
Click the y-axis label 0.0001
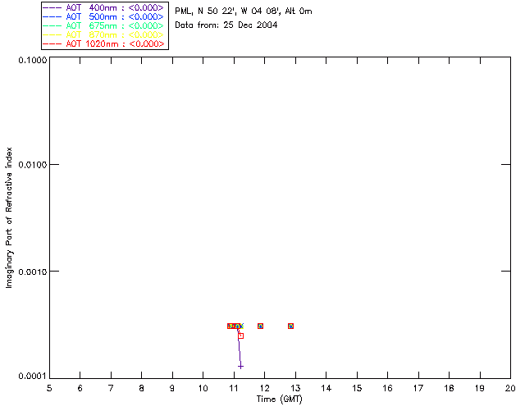(x=33, y=377)
